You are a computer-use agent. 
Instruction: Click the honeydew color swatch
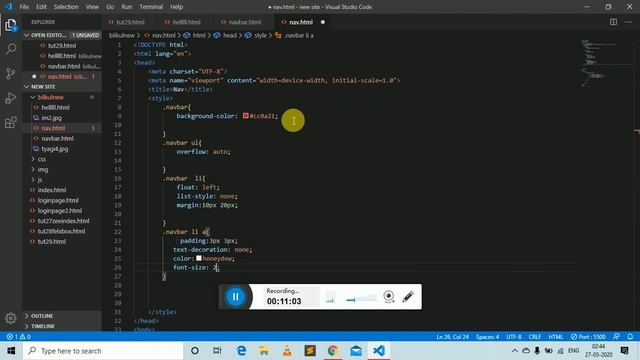click(199, 258)
